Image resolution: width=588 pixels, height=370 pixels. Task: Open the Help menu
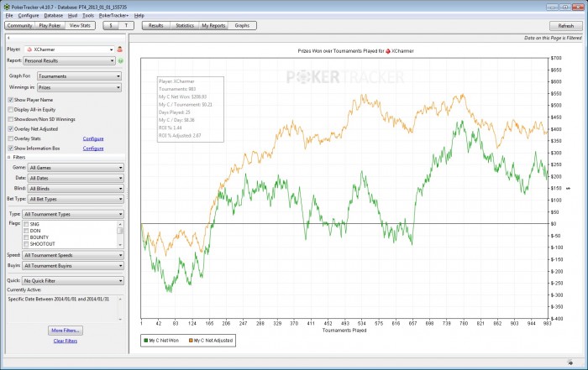pyautogui.click(x=139, y=16)
